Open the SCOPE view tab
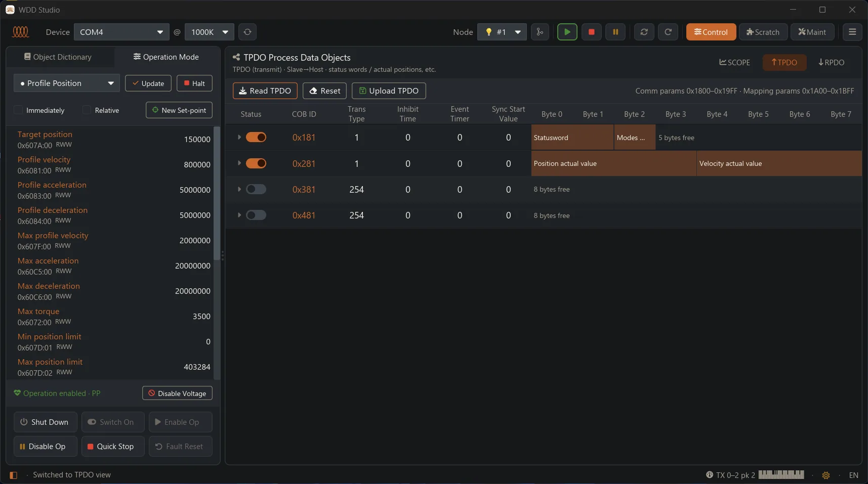Screen dimensions: 868x484 [735, 62]
